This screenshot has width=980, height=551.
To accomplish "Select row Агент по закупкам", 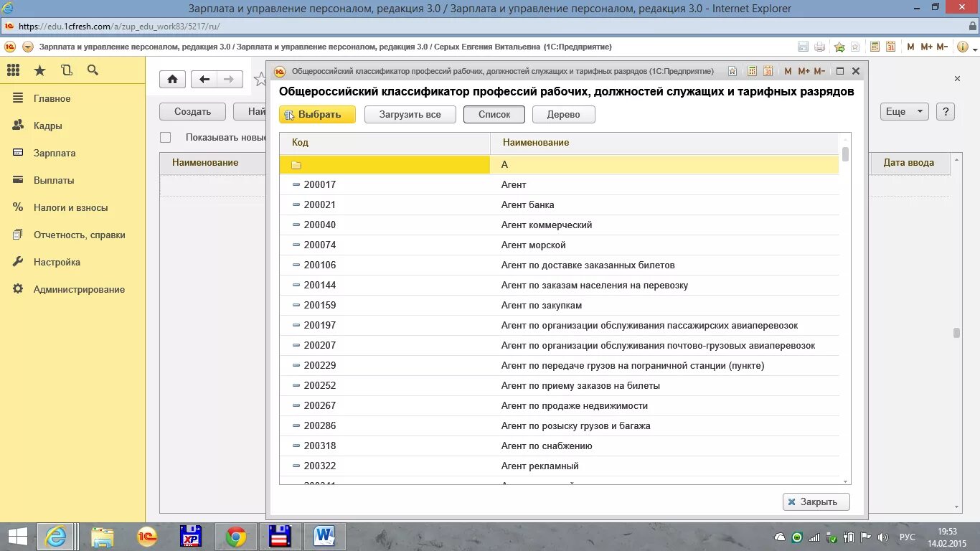I will point(559,305).
